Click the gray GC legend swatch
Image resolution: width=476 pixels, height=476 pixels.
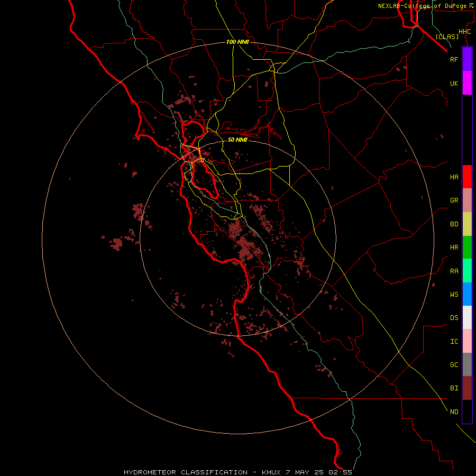pos(467,364)
